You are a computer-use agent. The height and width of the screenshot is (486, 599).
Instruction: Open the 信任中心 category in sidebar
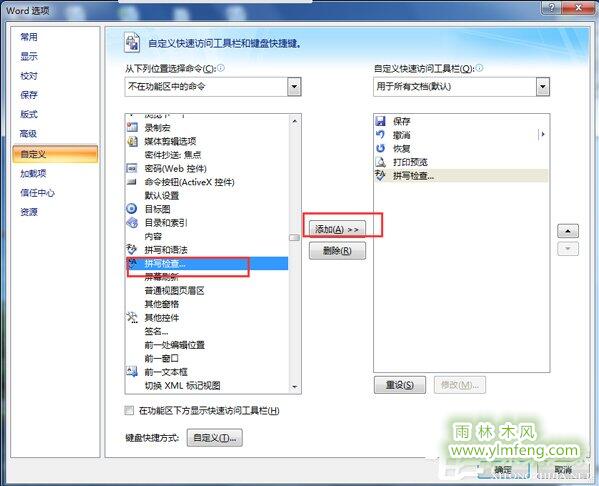37,193
